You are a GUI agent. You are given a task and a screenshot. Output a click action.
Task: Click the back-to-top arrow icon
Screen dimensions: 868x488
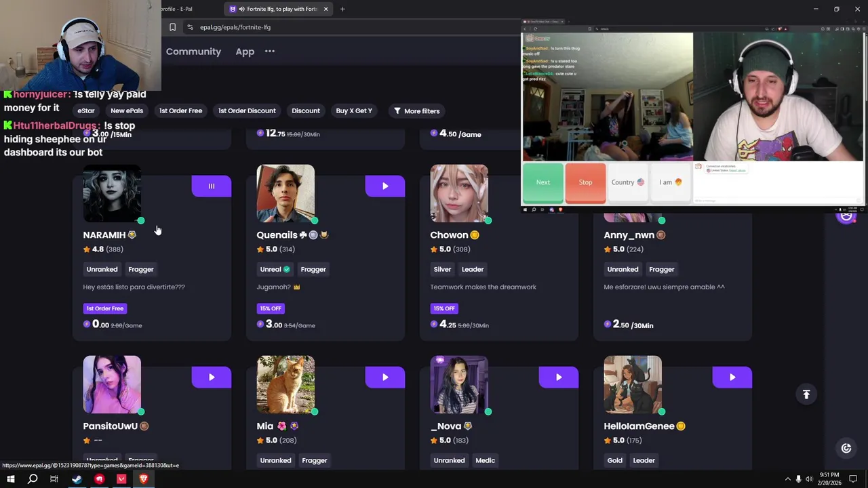[806, 394]
